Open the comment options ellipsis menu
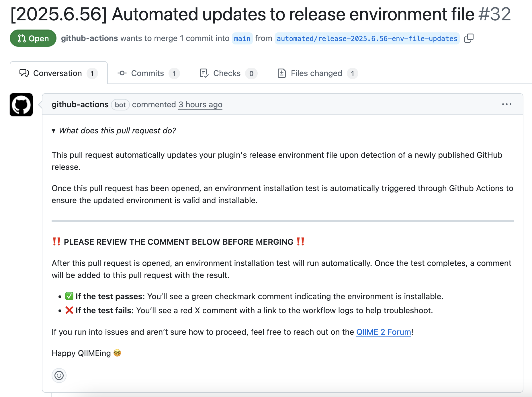Image resolution: width=532 pixels, height=397 pixels. point(506,104)
